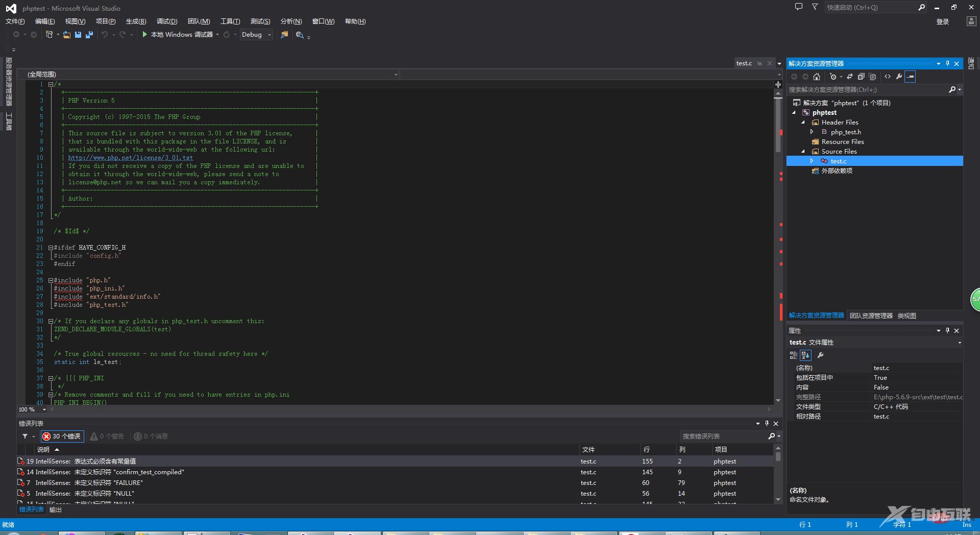This screenshot has width=980, height=535.
Task: Toggle the 0 个消息 messages filter
Action: (151, 436)
